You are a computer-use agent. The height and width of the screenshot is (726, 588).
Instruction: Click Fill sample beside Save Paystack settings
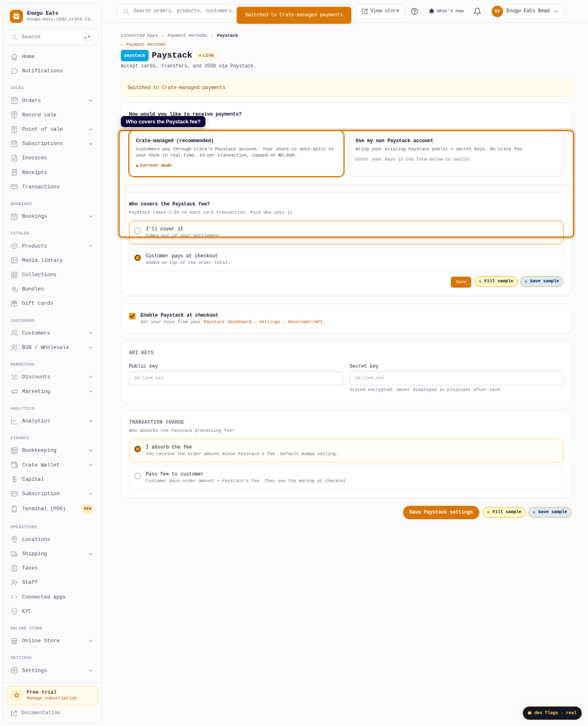[x=504, y=512]
